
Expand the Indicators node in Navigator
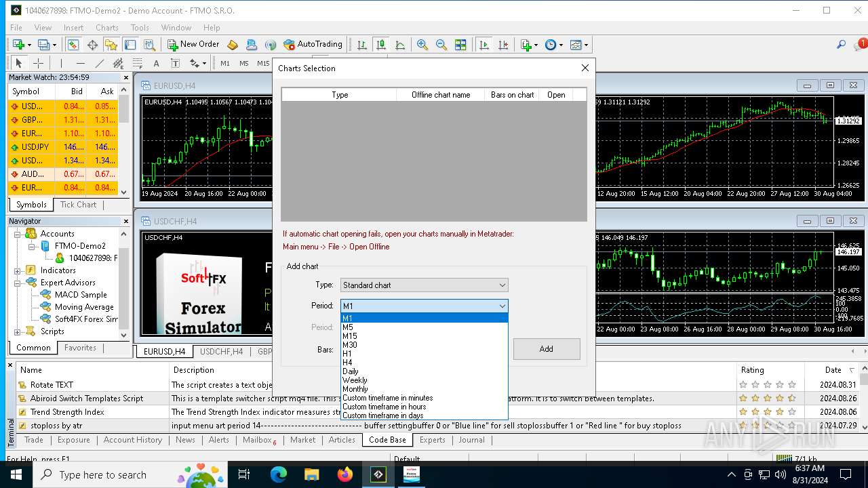pos(18,270)
